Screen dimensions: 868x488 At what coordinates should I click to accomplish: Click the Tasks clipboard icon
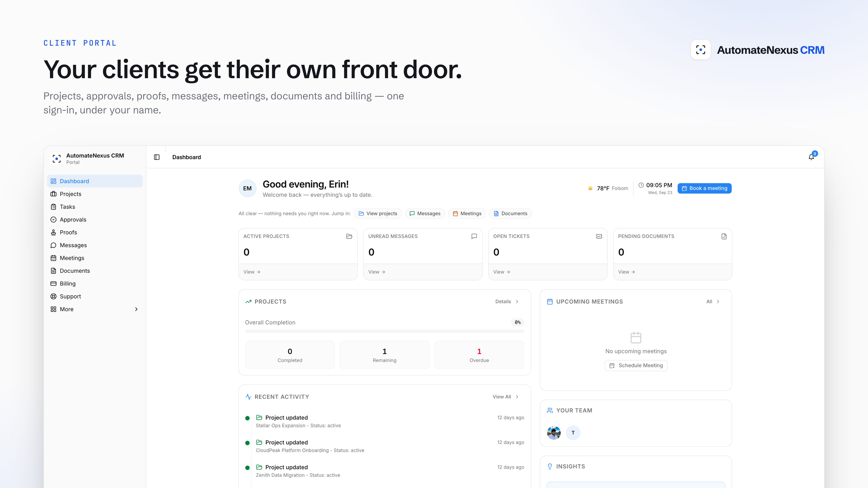tap(53, 207)
